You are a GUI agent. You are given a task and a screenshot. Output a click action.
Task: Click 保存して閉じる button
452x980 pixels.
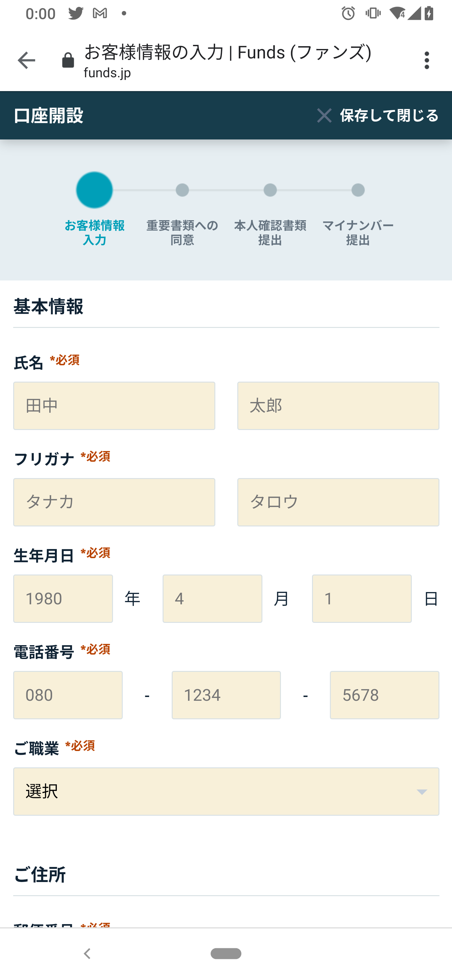(389, 115)
